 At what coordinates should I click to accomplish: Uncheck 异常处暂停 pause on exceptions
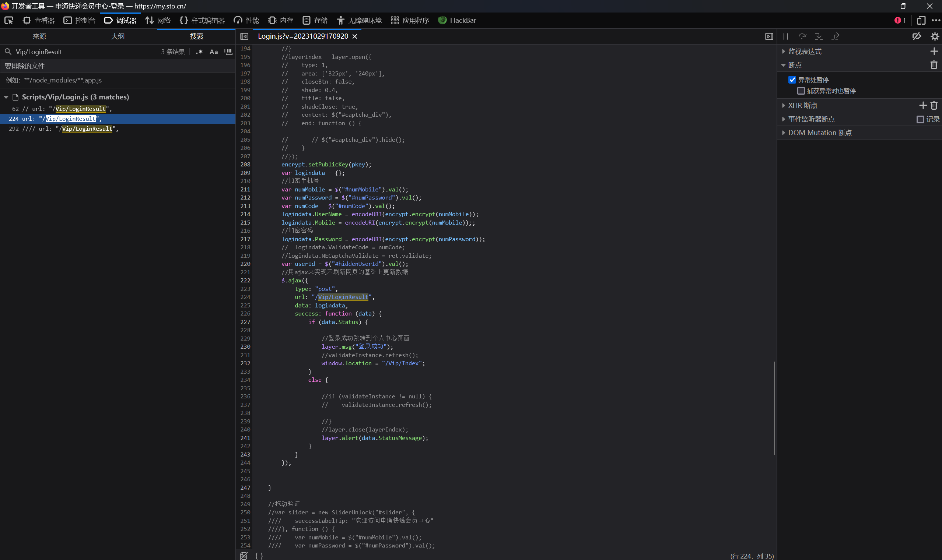click(x=792, y=80)
